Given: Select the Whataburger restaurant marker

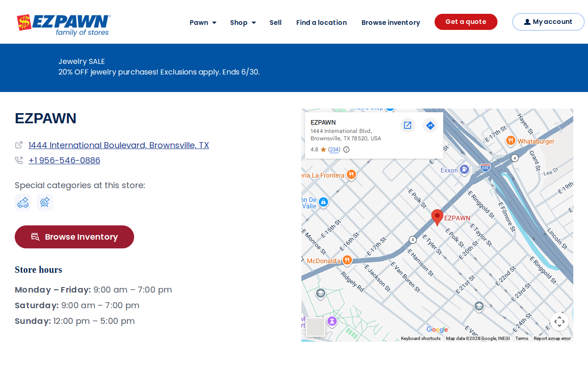Looking at the screenshot, I should [x=510, y=141].
